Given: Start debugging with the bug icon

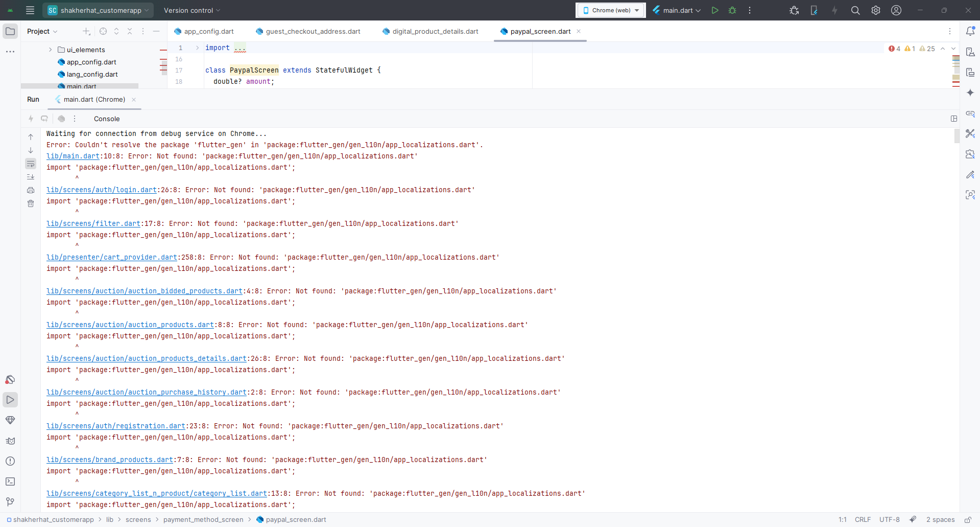Looking at the screenshot, I should tap(732, 10).
